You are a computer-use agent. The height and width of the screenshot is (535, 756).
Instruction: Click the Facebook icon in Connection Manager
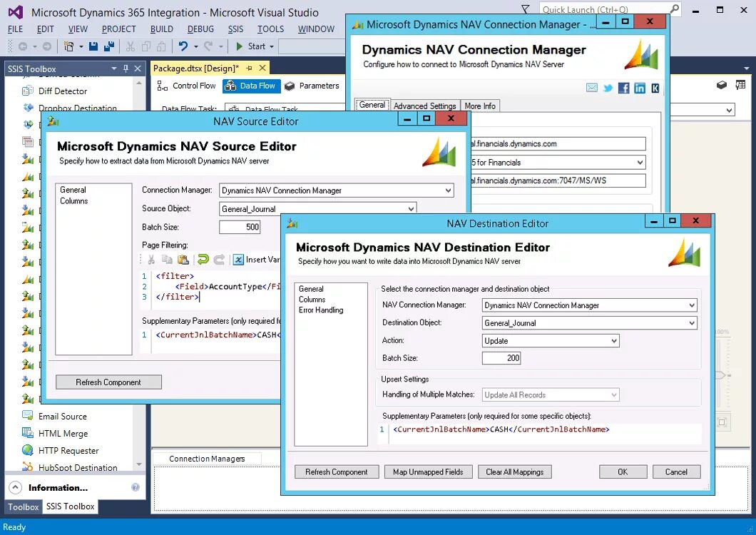coord(624,88)
